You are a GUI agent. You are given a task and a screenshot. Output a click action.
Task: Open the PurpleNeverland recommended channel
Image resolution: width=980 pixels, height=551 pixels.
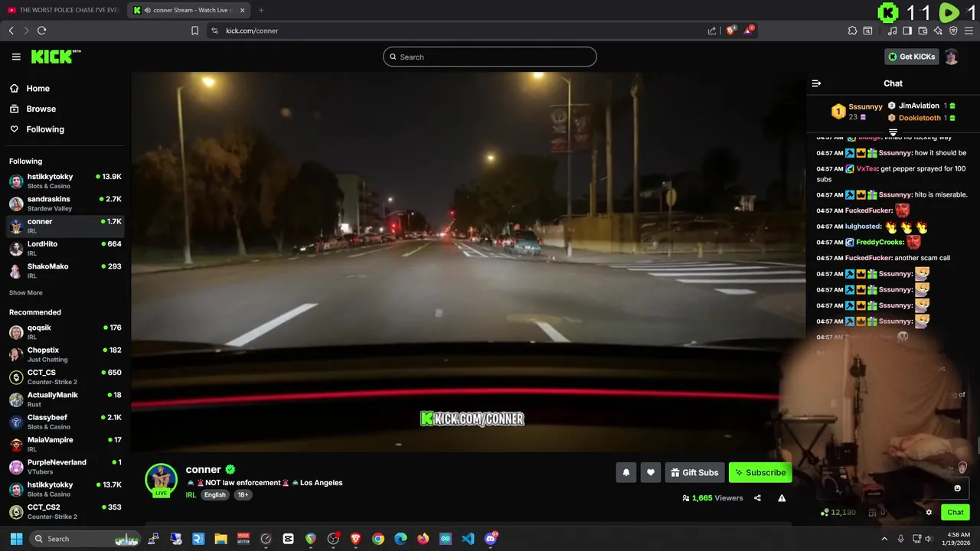click(65, 466)
